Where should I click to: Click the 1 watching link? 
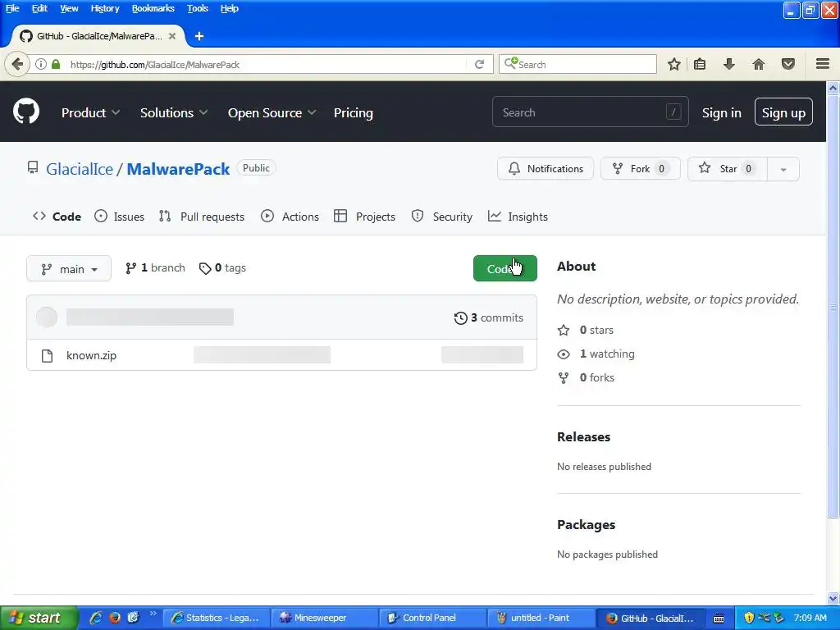pyautogui.click(x=596, y=354)
